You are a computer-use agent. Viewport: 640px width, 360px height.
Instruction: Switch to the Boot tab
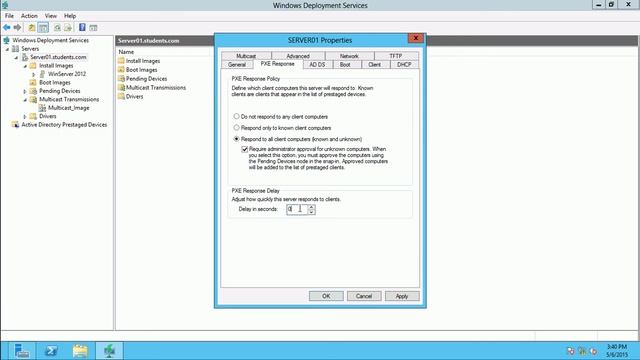click(345, 64)
